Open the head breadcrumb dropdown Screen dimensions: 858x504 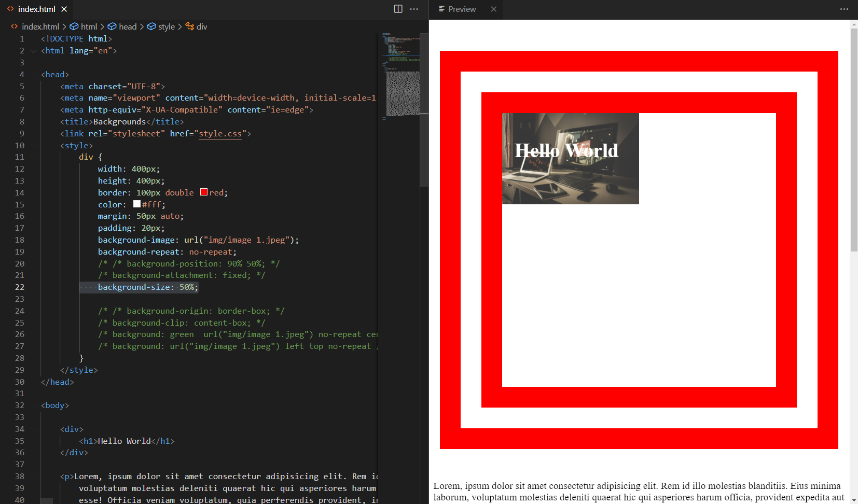[127, 26]
